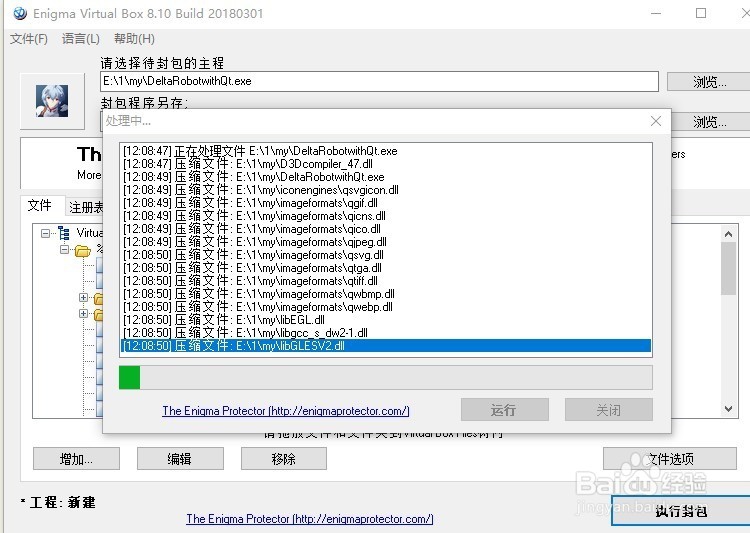This screenshot has width=750, height=533.
Task: Open the 语言(L) menu
Action: click(x=80, y=39)
